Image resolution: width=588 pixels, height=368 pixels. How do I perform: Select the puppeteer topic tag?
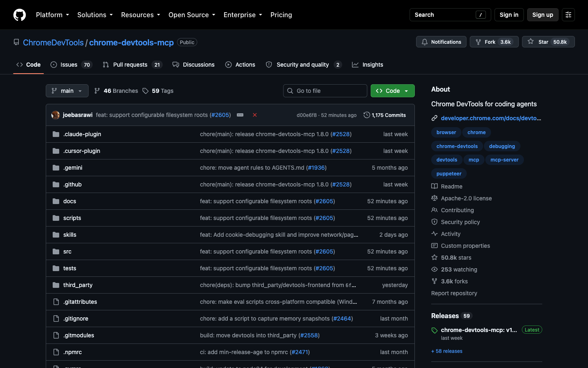coord(449,174)
